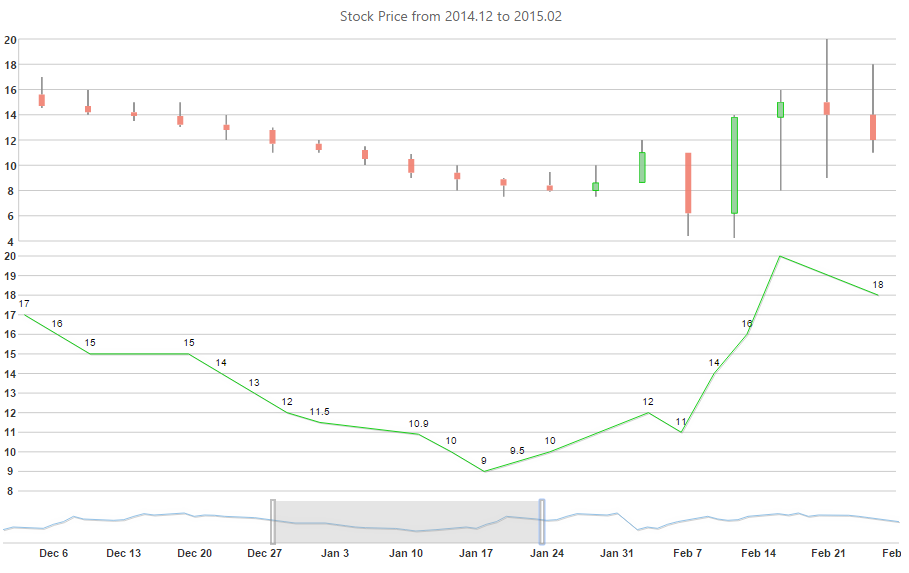Image resolution: width=909 pixels, height=573 pixels.
Task: Select green candlestick near 14 with long lower wick
Action: [781, 110]
